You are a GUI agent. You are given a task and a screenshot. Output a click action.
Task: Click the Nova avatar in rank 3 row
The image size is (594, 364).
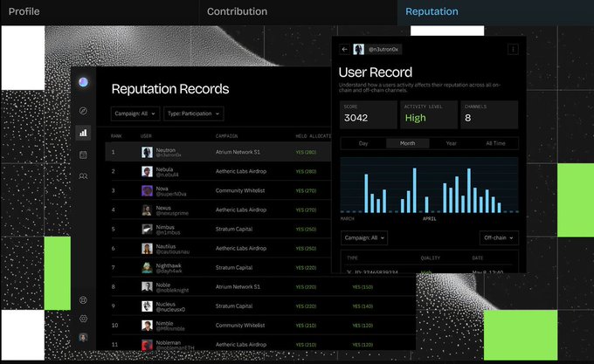(x=147, y=190)
